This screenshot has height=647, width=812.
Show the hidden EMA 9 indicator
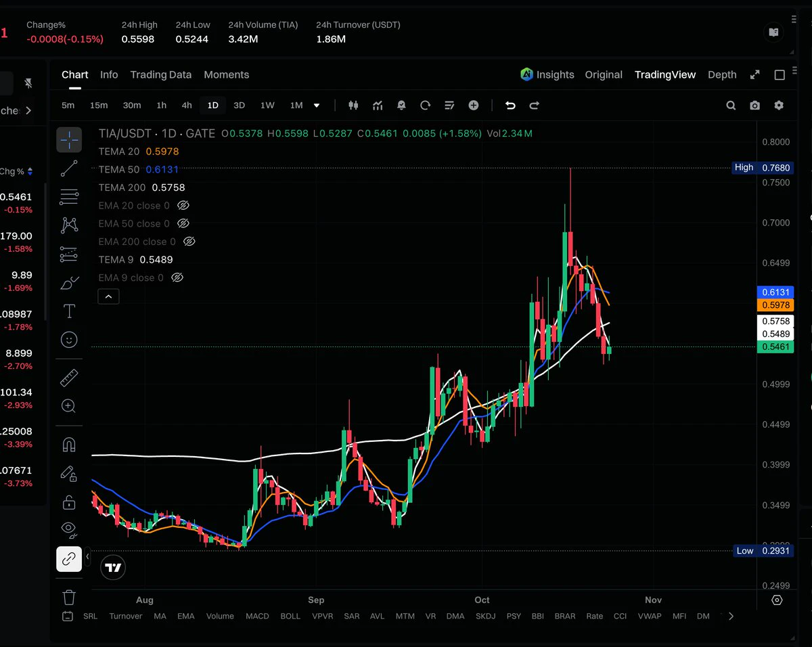click(177, 277)
